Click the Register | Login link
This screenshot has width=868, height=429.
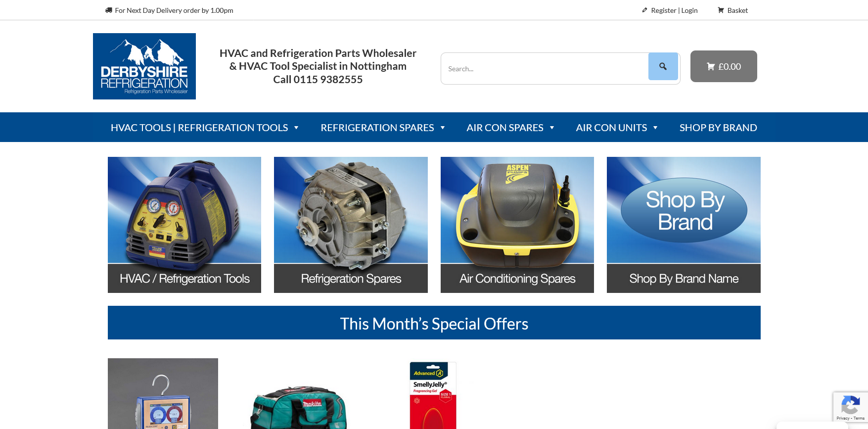pos(674,10)
